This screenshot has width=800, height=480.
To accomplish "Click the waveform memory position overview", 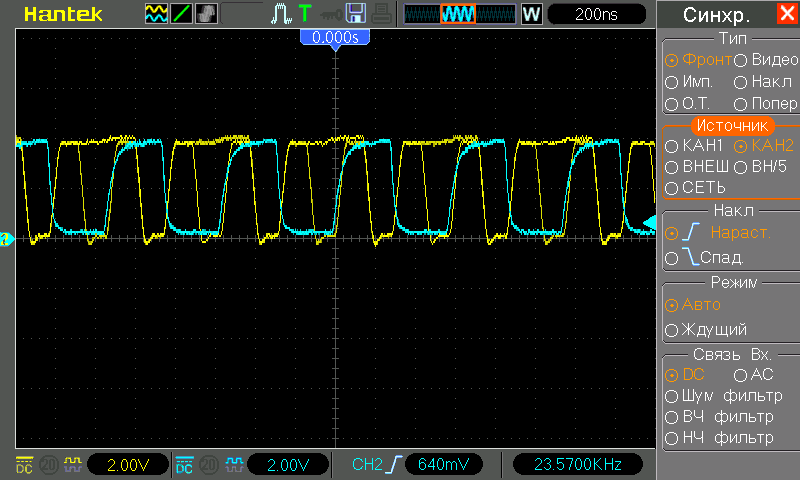I will 459,14.
